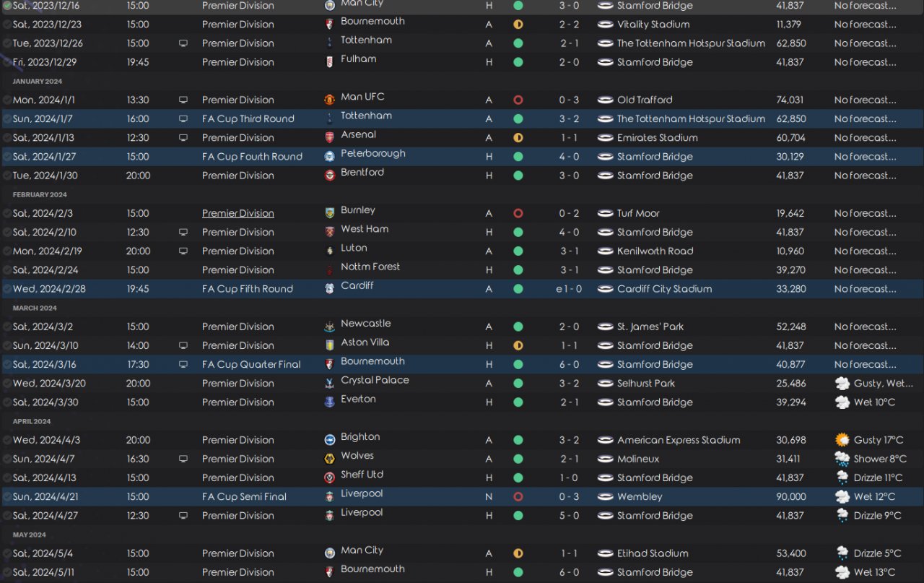Click the MAY 2024 month header
The height and width of the screenshot is (583, 924).
(30, 535)
